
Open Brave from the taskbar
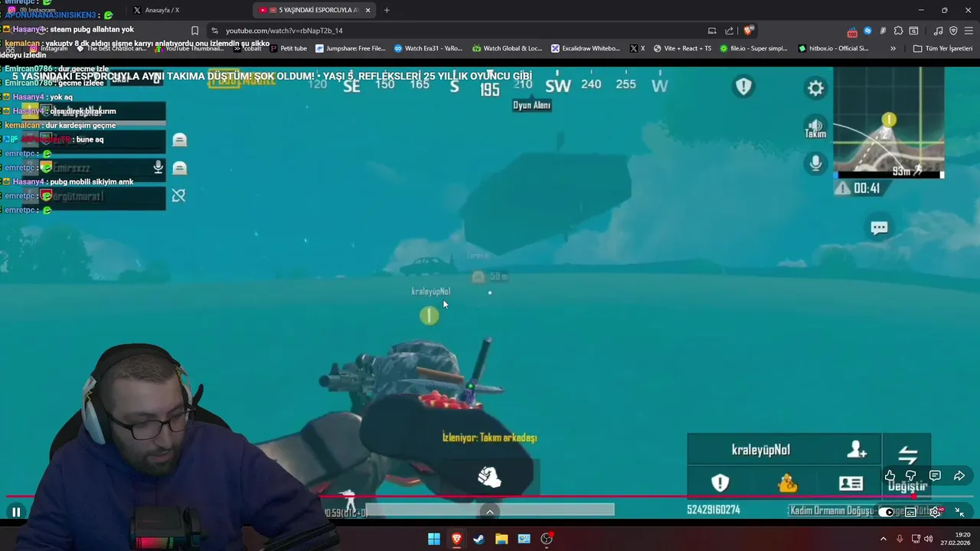click(456, 539)
